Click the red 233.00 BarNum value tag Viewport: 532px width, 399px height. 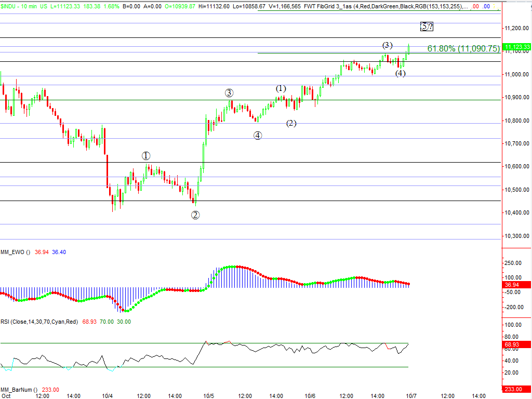(512, 390)
